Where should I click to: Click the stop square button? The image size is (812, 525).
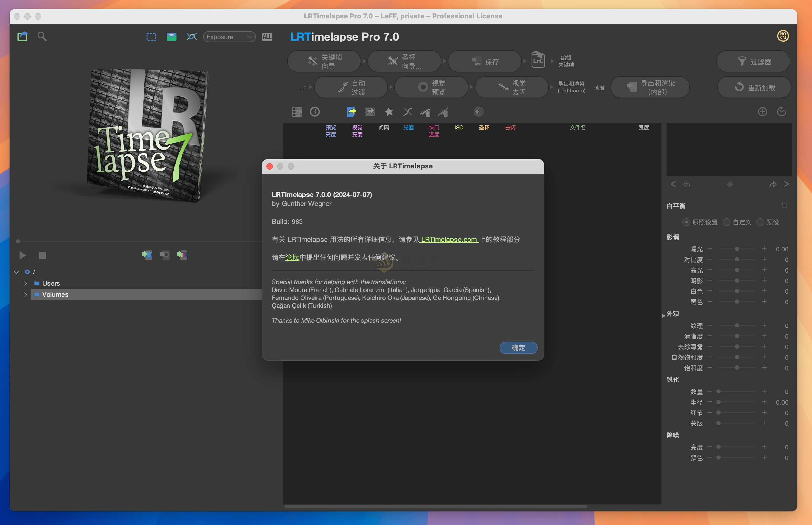(x=42, y=255)
